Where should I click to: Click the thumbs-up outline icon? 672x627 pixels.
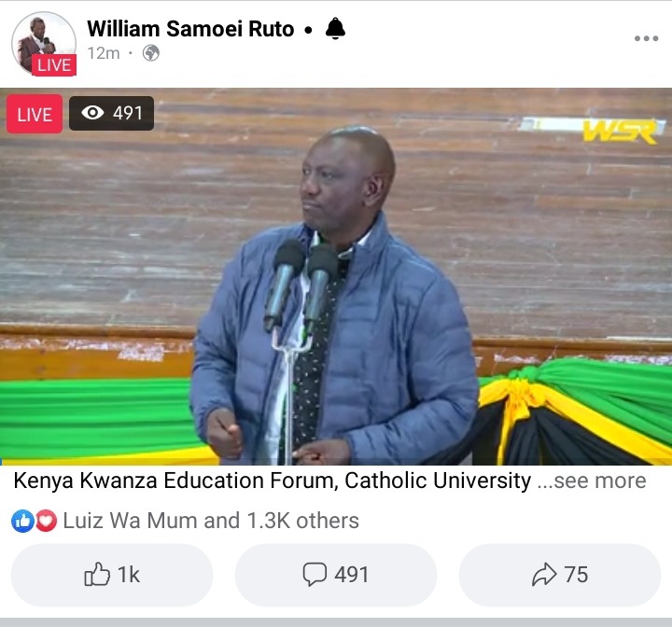[x=97, y=575]
